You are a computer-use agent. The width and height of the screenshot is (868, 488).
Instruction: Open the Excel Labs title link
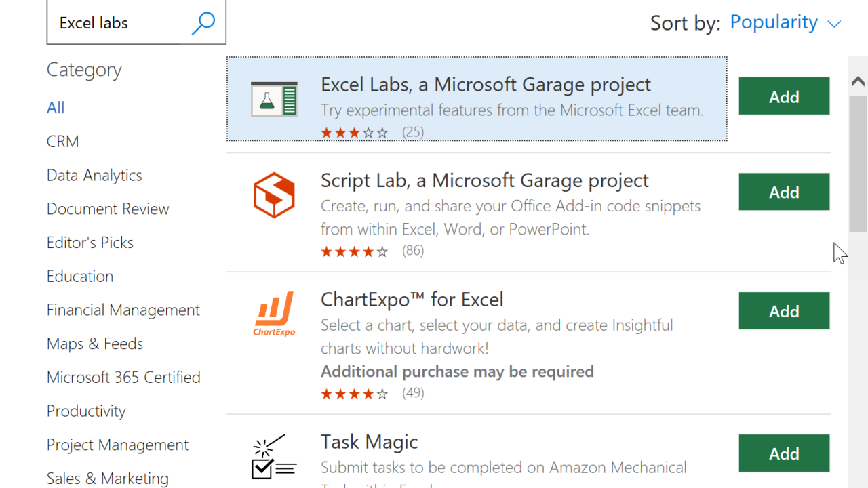pyautogui.click(x=486, y=85)
